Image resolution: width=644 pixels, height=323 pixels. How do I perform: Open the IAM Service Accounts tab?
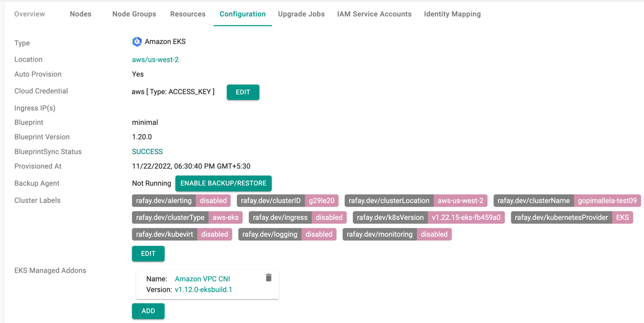(374, 14)
